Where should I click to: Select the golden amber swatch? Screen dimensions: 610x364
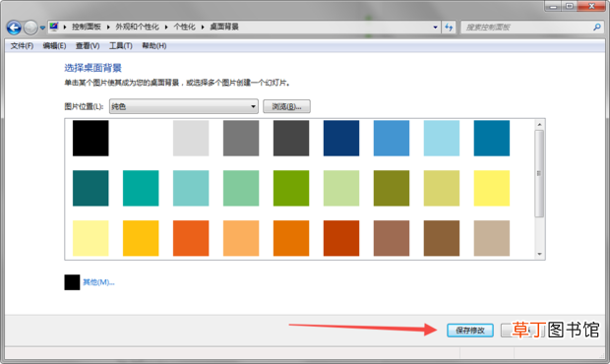coord(141,238)
